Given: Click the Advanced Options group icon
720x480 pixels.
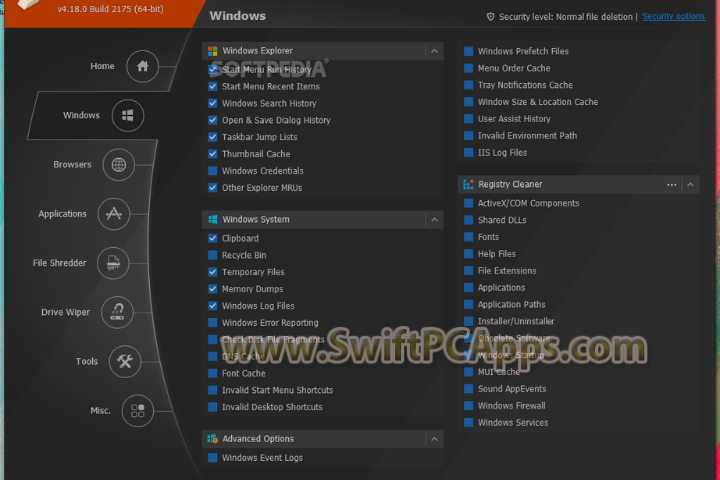Looking at the screenshot, I should coord(213,439).
